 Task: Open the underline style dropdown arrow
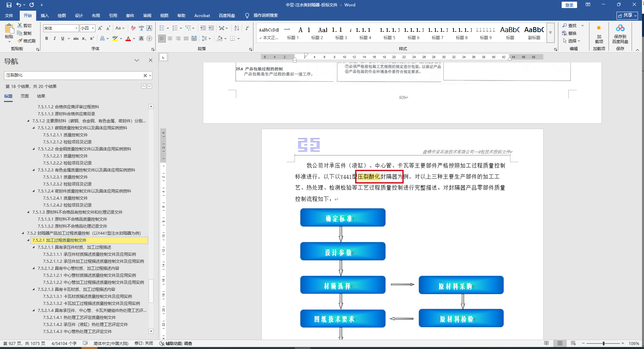click(x=69, y=38)
